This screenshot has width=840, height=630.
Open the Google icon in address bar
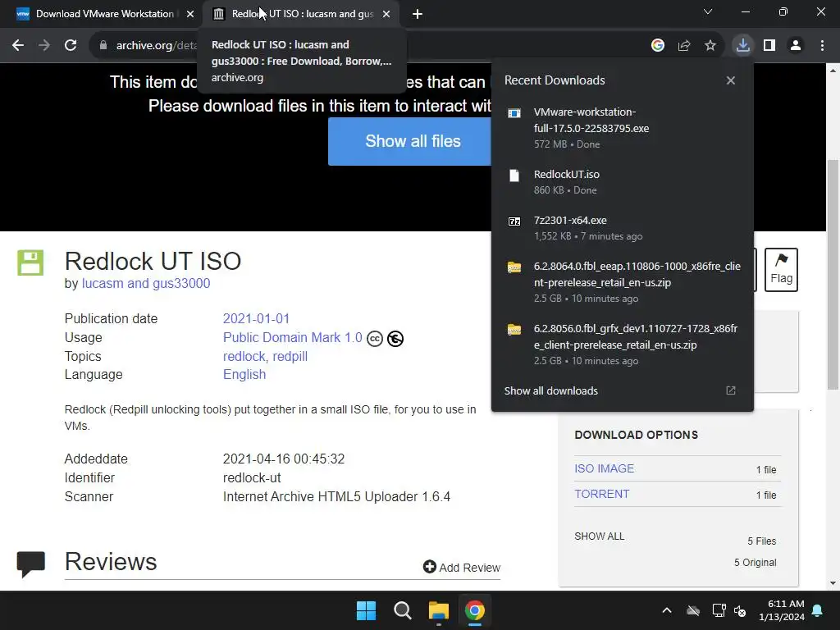tap(658, 46)
